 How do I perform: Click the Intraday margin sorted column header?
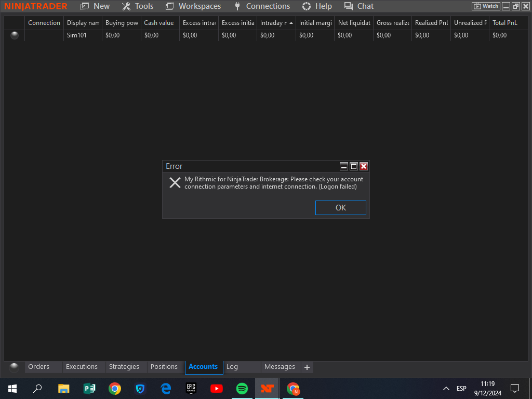[276, 23]
